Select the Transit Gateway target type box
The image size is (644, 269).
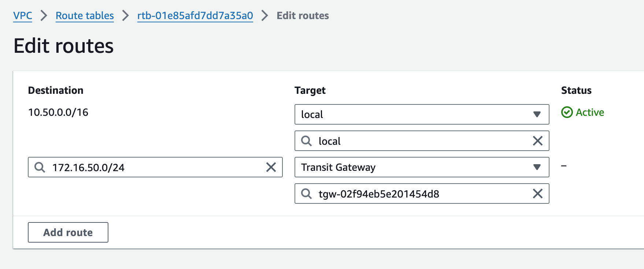422,167
